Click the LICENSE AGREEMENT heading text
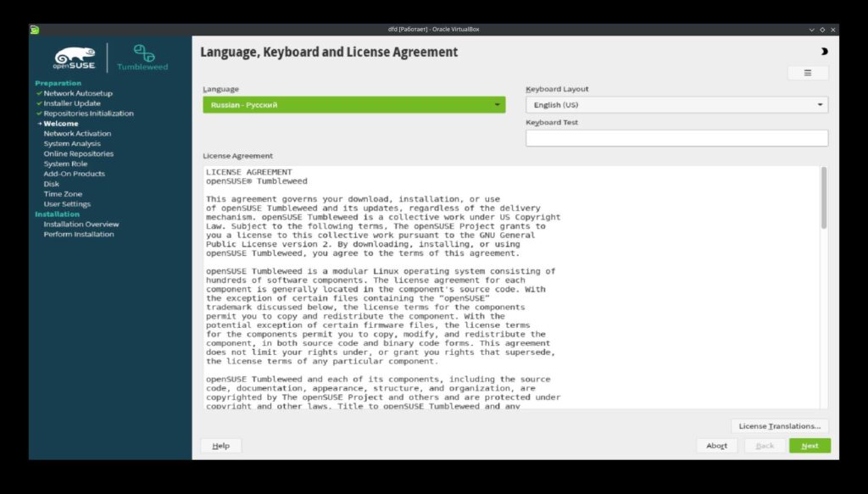The width and height of the screenshot is (868, 494). [x=249, y=172]
